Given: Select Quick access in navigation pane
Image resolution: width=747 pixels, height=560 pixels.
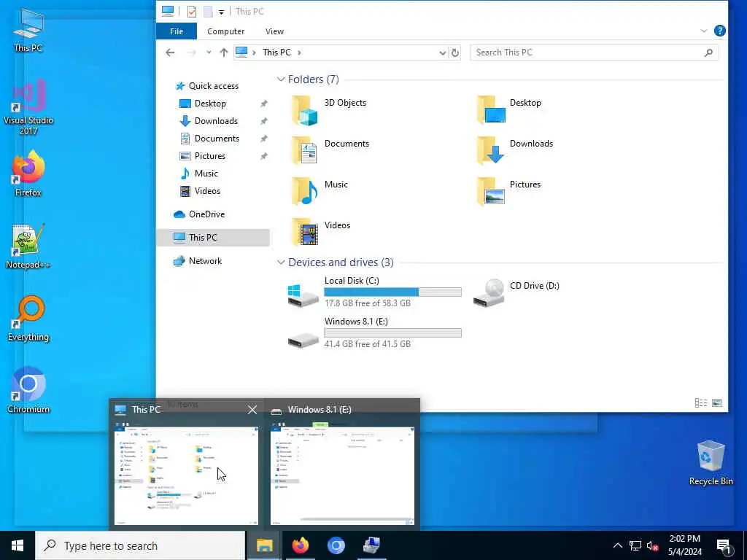Looking at the screenshot, I should click(x=214, y=86).
